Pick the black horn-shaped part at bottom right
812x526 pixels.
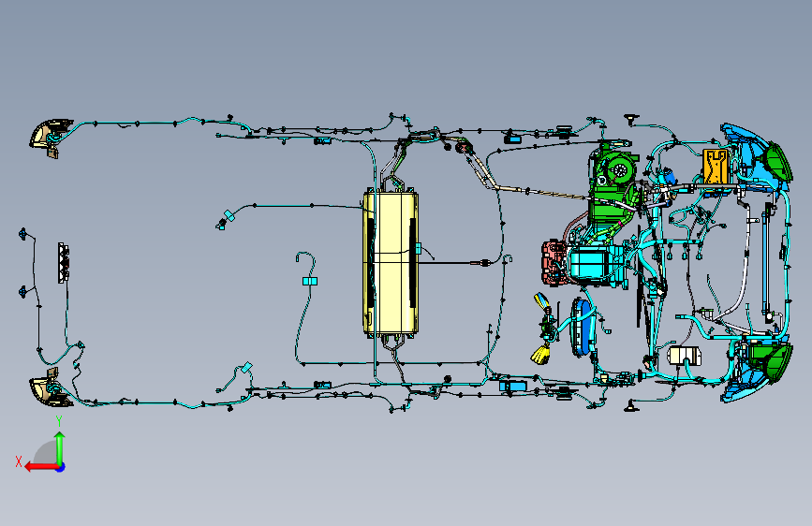pyautogui.click(x=631, y=406)
